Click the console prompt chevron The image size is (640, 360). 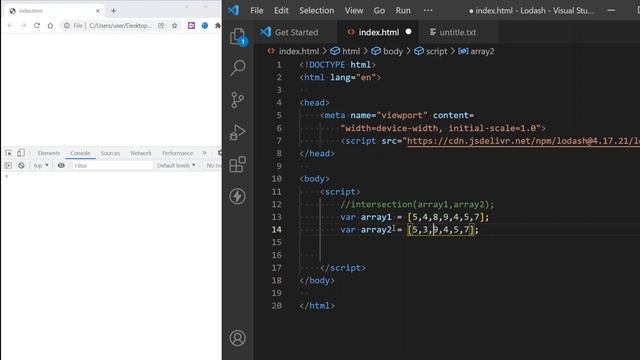pyautogui.click(x=6, y=176)
